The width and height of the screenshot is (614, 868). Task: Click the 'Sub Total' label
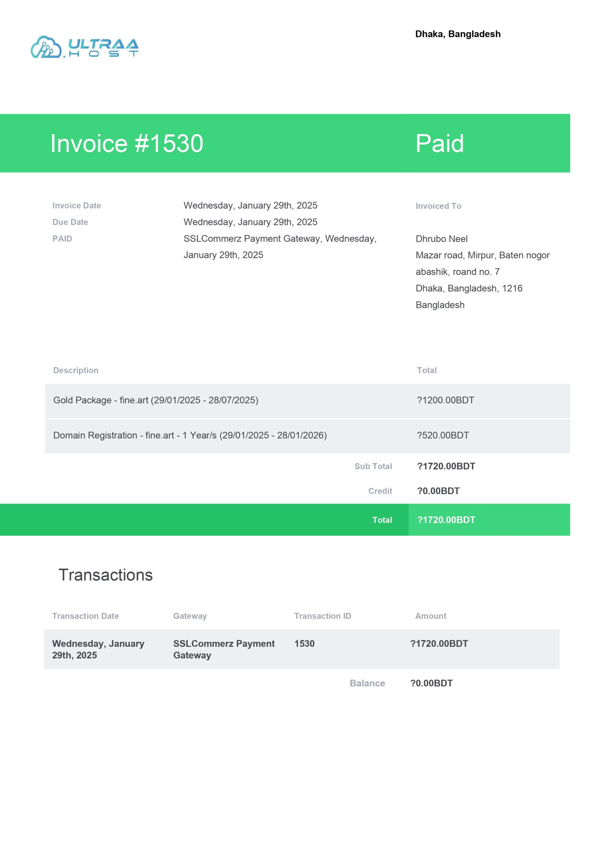point(373,467)
